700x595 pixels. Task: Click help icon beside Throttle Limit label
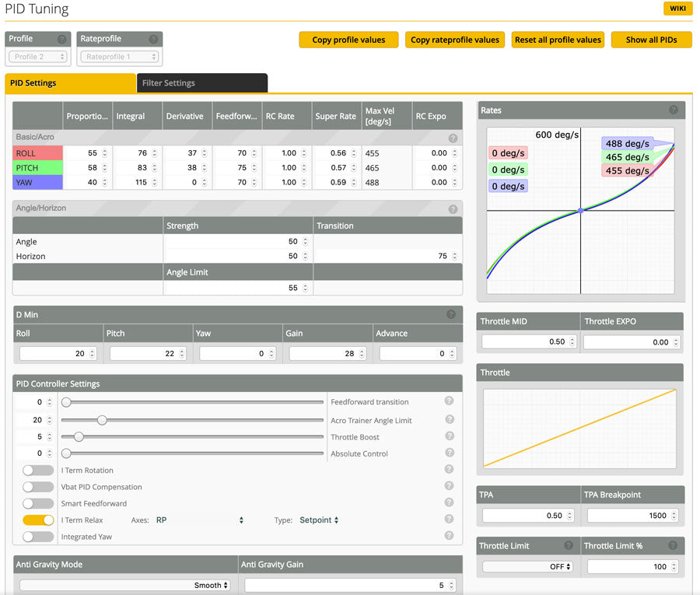pos(569,546)
